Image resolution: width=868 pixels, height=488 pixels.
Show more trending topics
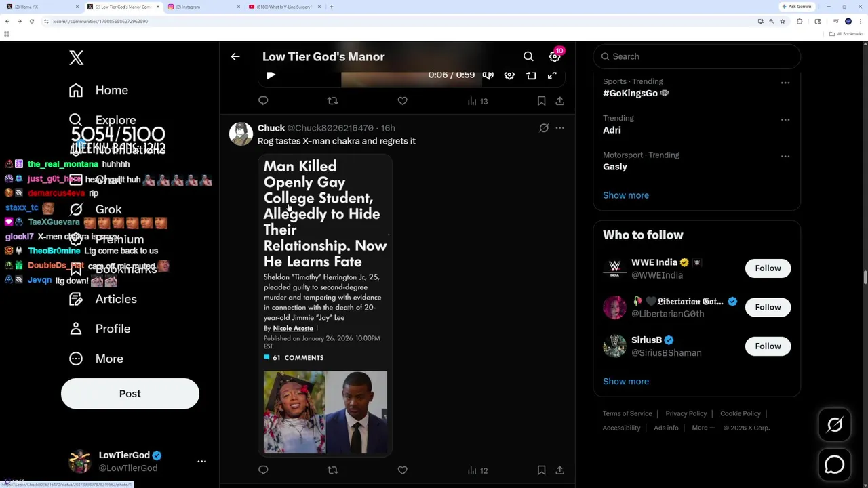pos(626,195)
